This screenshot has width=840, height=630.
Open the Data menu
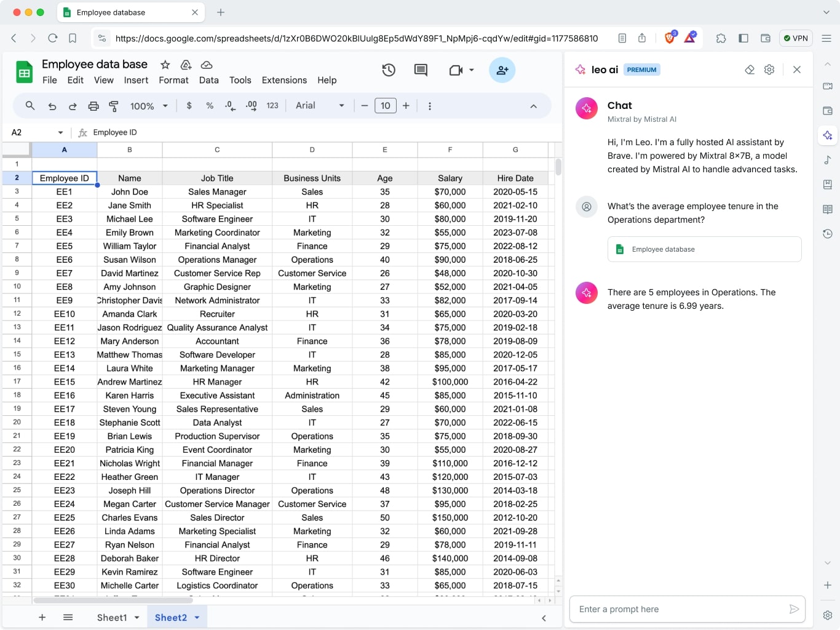click(208, 80)
